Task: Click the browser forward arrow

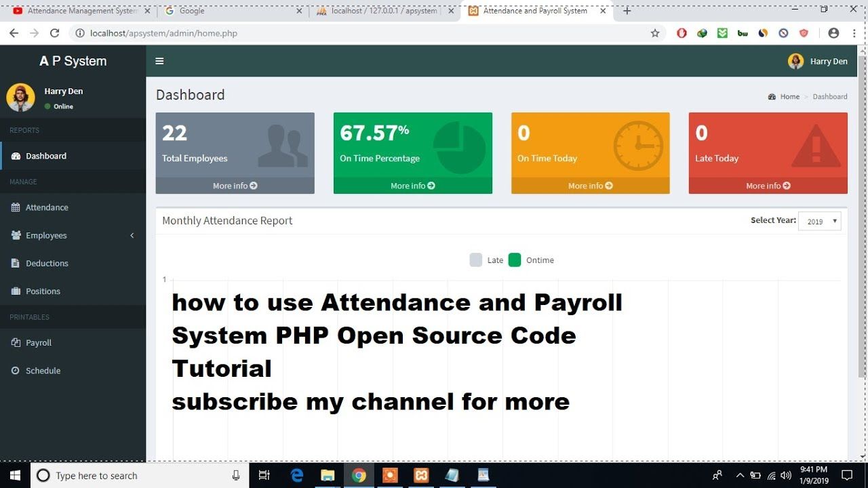Action: 34,33
